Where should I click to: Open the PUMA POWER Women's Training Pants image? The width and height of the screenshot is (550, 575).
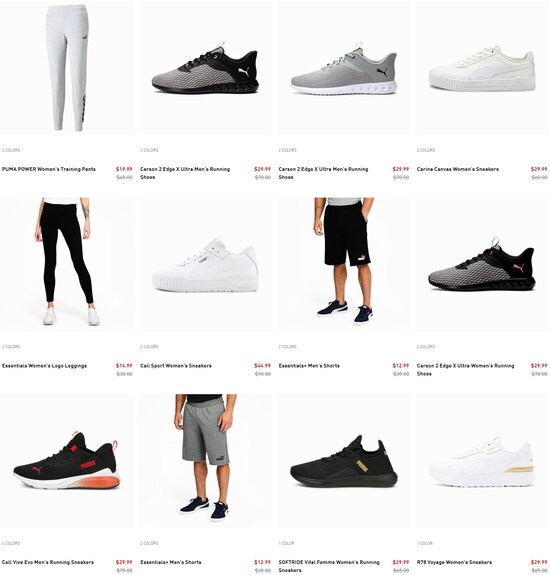click(67, 68)
